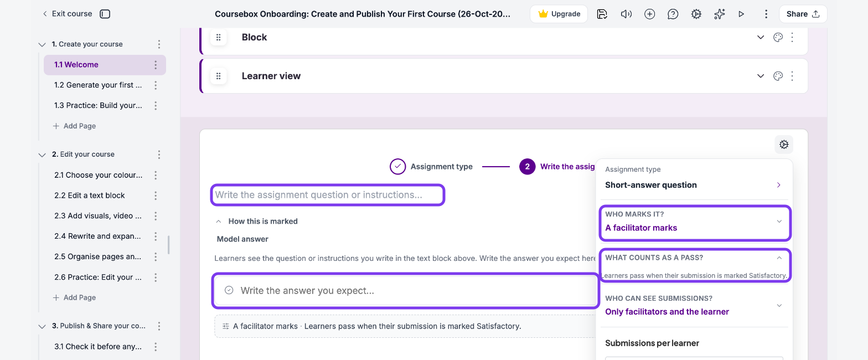The image size is (868, 360).
Task: Click the preview play icon
Action: point(741,14)
